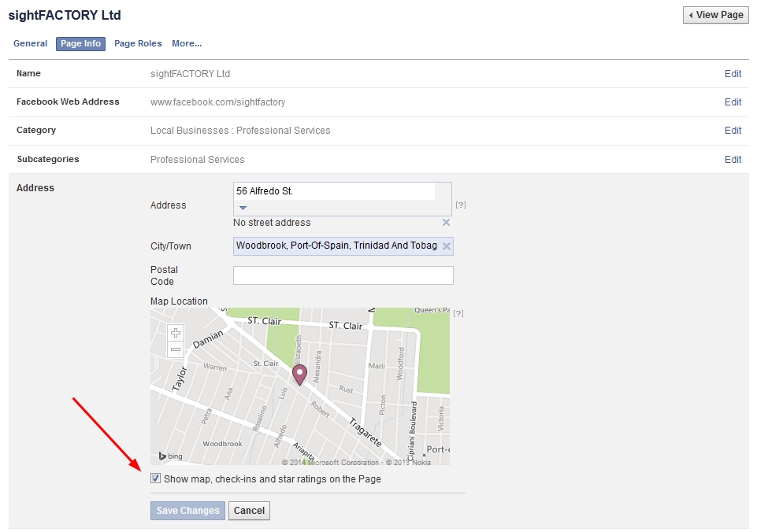The width and height of the screenshot is (757, 532).
Task: Click the www.facebook.com/sightfactory text
Action: [217, 102]
